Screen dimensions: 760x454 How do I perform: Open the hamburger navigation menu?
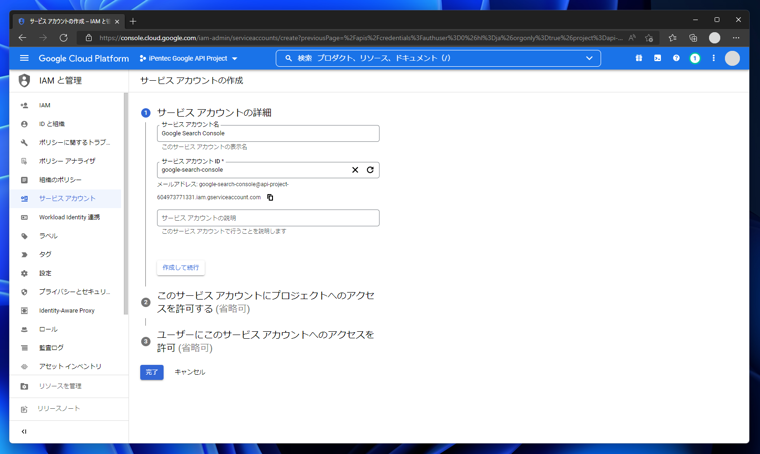24,58
